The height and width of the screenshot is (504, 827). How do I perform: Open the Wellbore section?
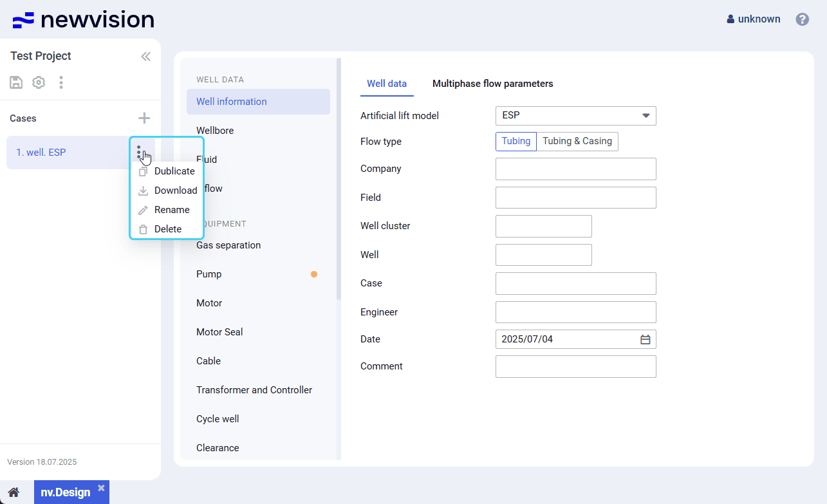tap(215, 131)
